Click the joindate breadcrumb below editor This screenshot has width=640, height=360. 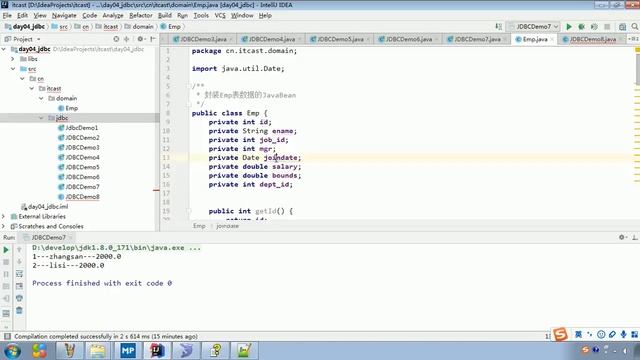click(x=227, y=226)
